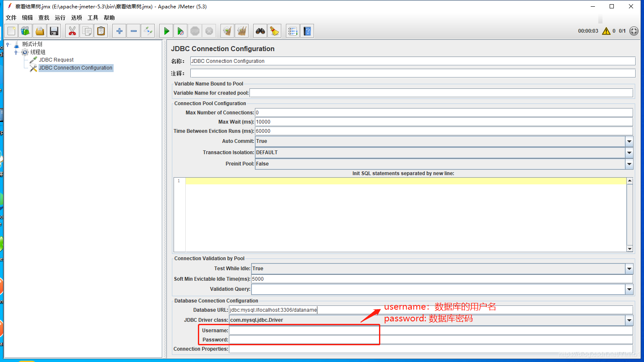Screen dimensions: 644x362
Task: Click Reset Search yellow broom icon
Action: 275,31
